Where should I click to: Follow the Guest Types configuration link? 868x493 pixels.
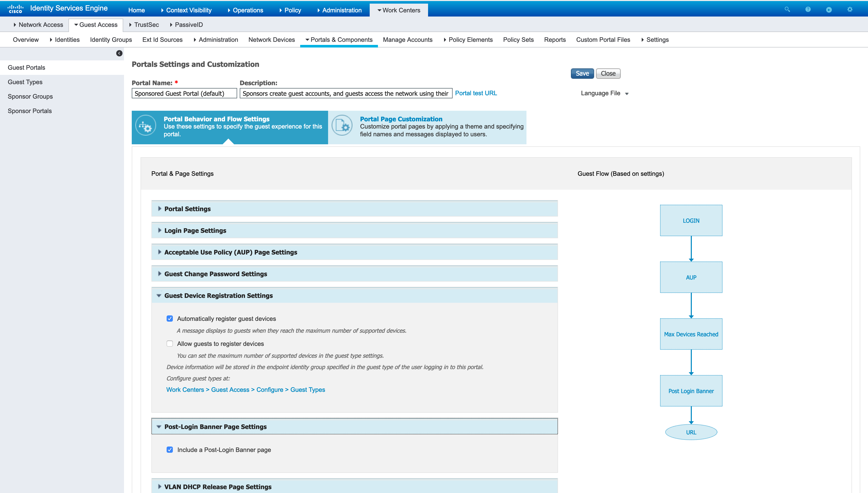tap(246, 390)
